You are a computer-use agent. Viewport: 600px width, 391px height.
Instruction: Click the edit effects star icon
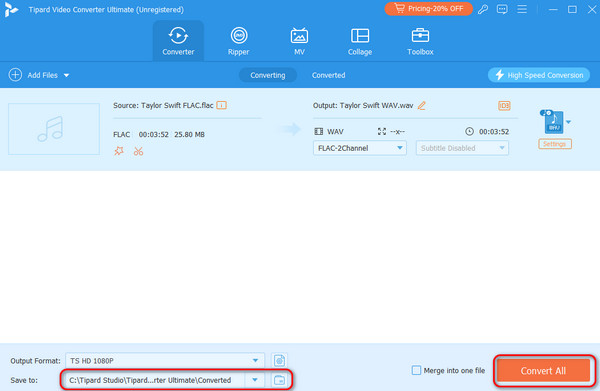(119, 151)
